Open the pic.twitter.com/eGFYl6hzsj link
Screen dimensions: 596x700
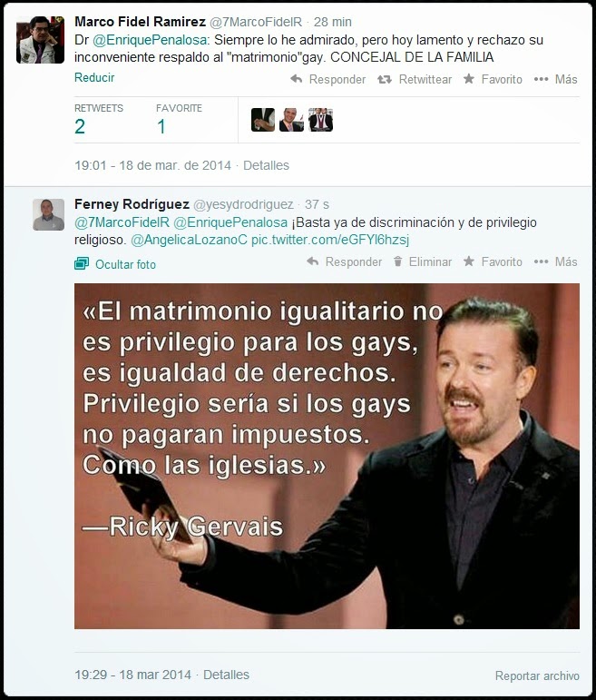point(330,241)
